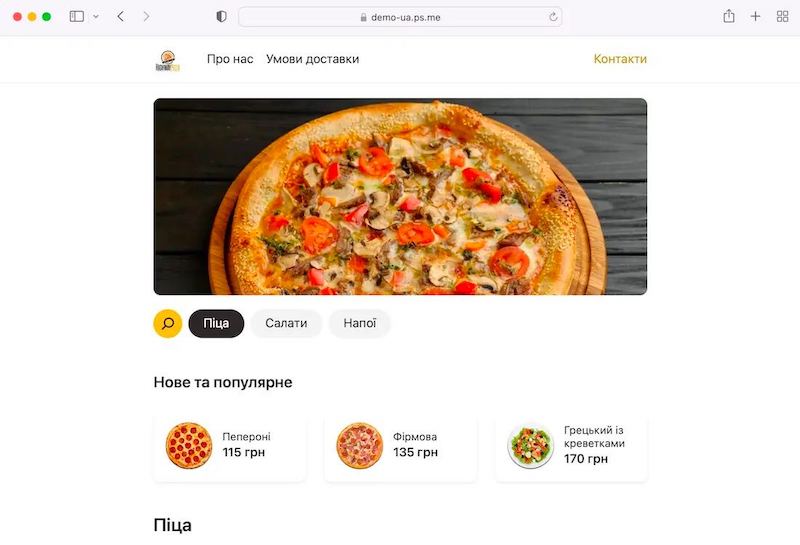Click the yellow search magnifier button
Screen dimensions: 800x545
pyautogui.click(x=167, y=324)
